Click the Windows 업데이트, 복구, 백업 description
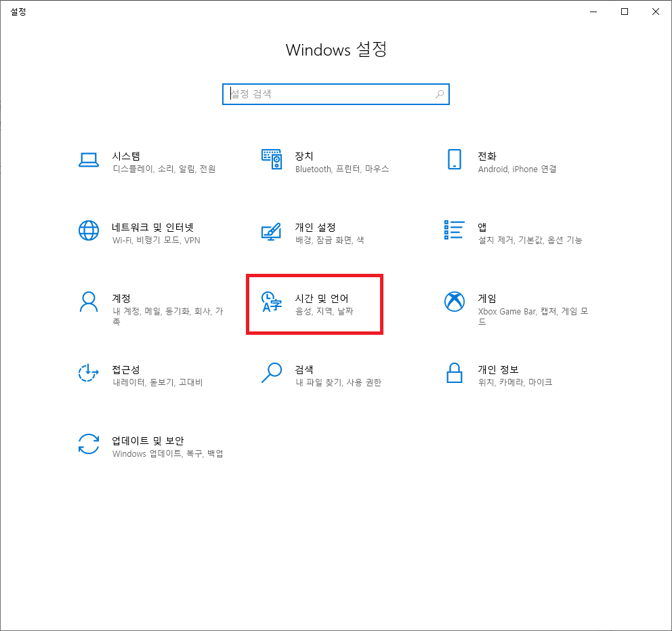This screenshot has width=672, height=631. [x=168, y=453]
